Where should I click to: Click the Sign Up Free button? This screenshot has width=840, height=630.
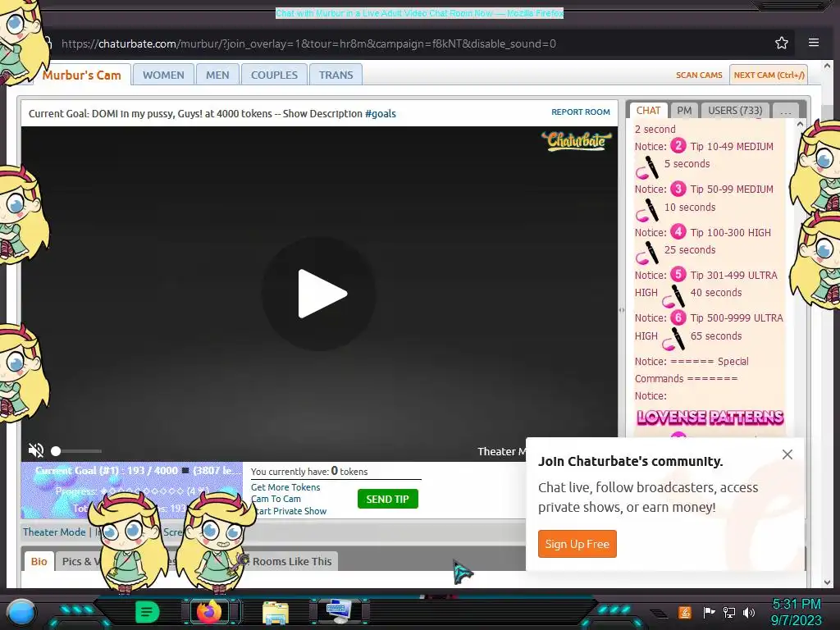click(577, 544)
